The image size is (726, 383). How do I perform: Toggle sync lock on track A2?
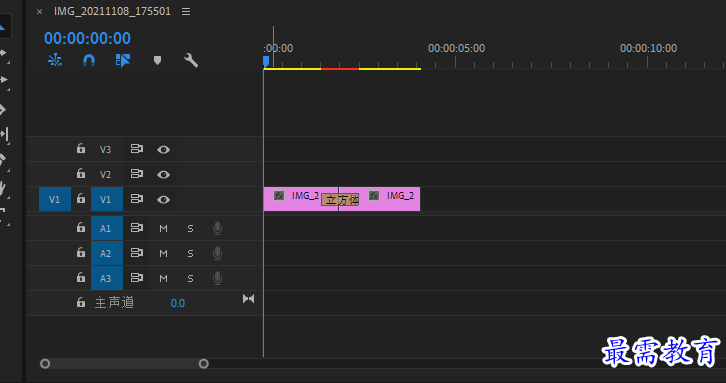coord(137,252)
